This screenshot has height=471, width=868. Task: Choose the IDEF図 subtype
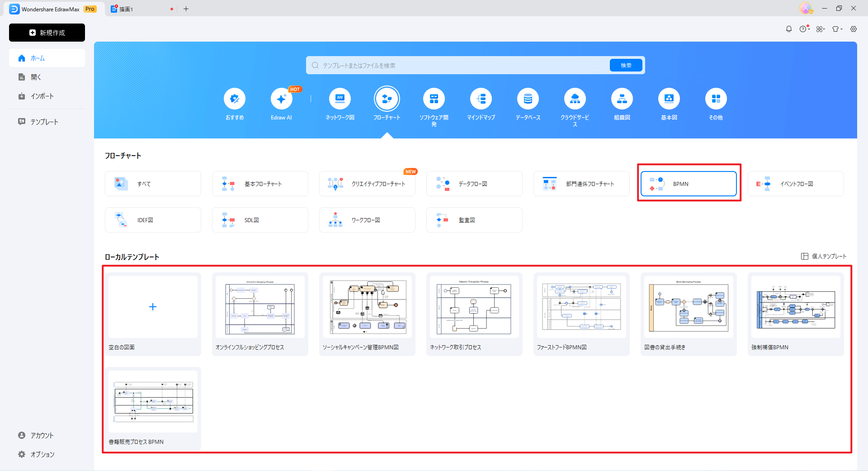tap(153, 220)
